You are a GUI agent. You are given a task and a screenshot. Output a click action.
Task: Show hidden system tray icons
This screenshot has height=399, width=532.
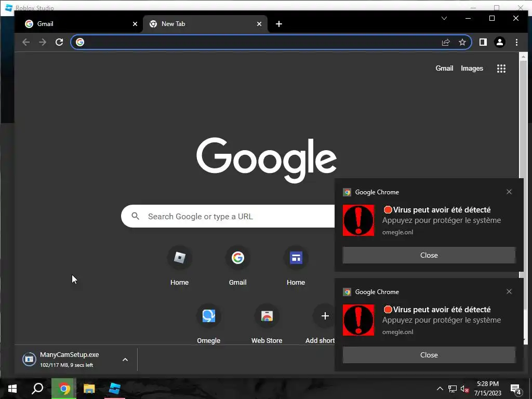tap(440, 389)
